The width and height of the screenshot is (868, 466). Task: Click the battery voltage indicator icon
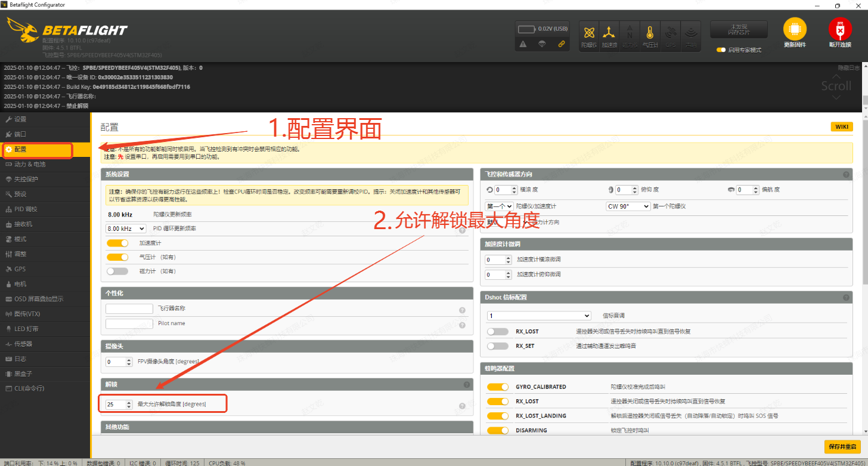[x=526, y=29]
